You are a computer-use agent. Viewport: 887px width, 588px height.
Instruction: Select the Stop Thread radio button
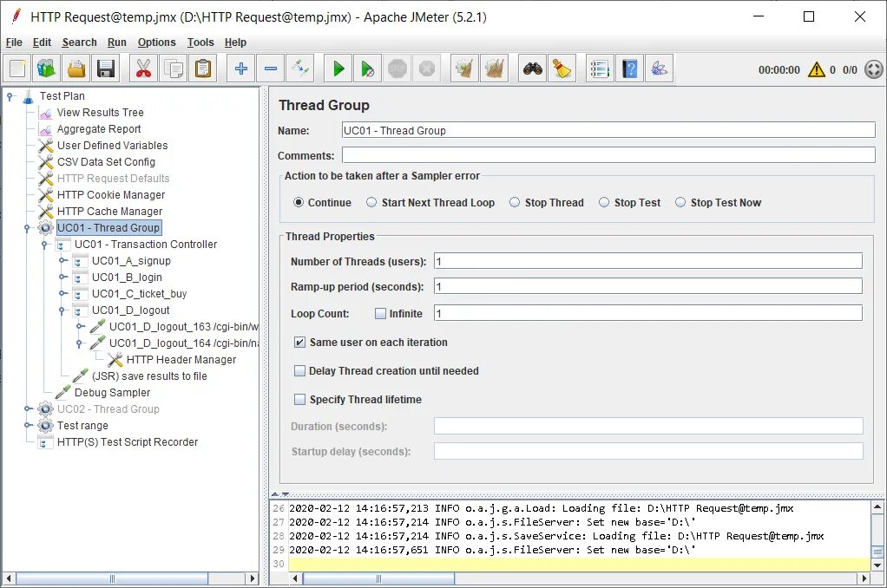coord(514,202)
